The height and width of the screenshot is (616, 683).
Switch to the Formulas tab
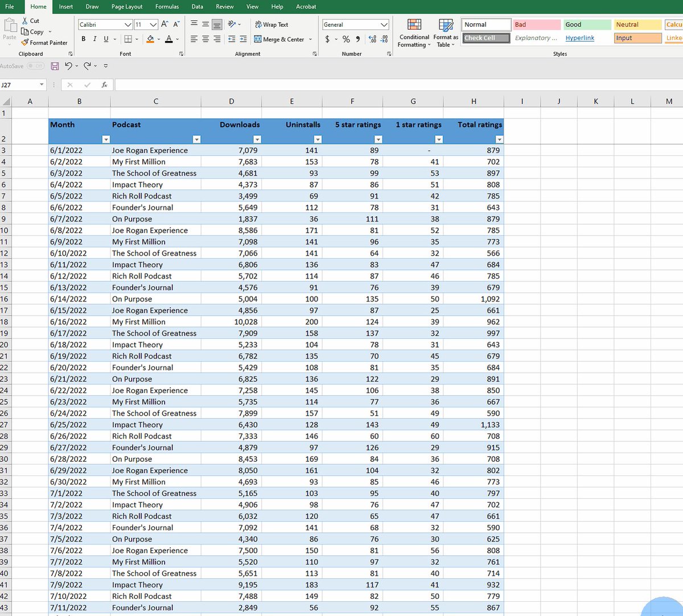coord(167,7)
